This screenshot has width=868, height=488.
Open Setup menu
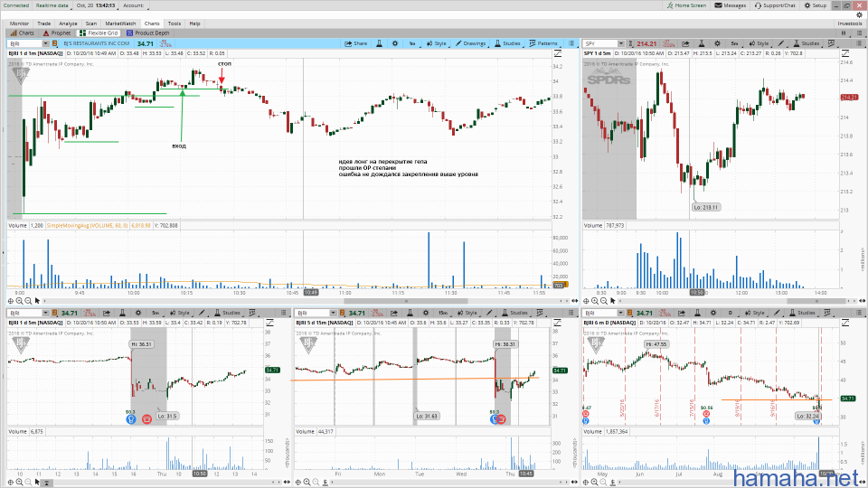[816, 5]
